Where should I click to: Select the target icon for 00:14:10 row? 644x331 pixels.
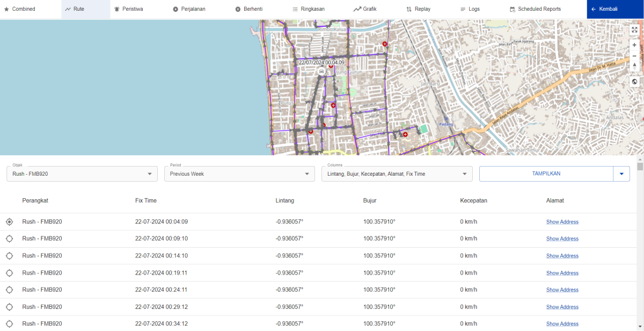pos(9,256)
